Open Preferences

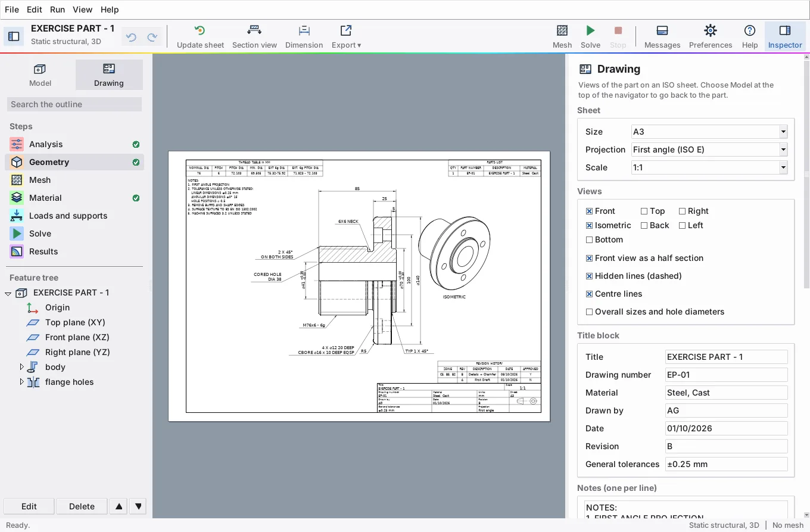(710, 36)
